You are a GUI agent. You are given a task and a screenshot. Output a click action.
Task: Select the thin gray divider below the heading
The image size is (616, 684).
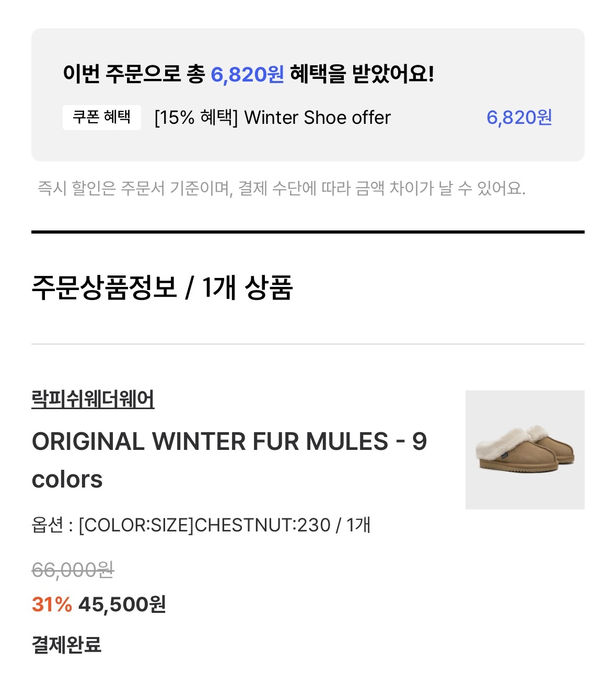[308, 344]
